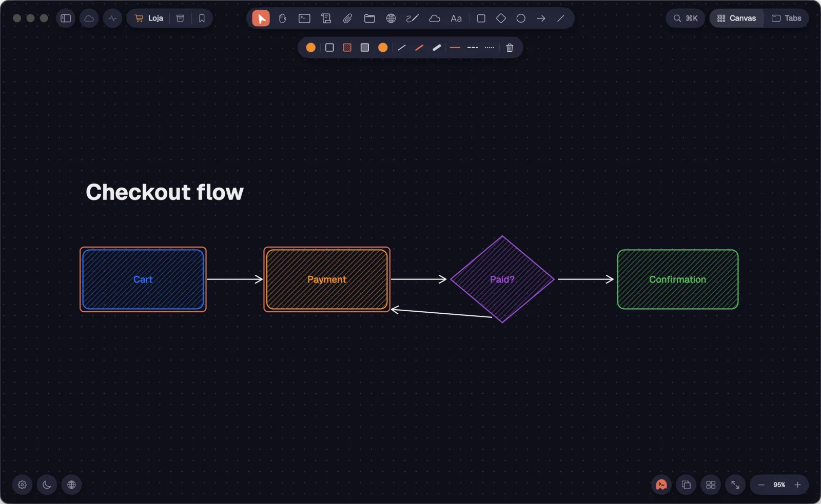Toggle dark mode moon icon
The width and height of the screenshot is (821, 504).
tap(47, 485)
